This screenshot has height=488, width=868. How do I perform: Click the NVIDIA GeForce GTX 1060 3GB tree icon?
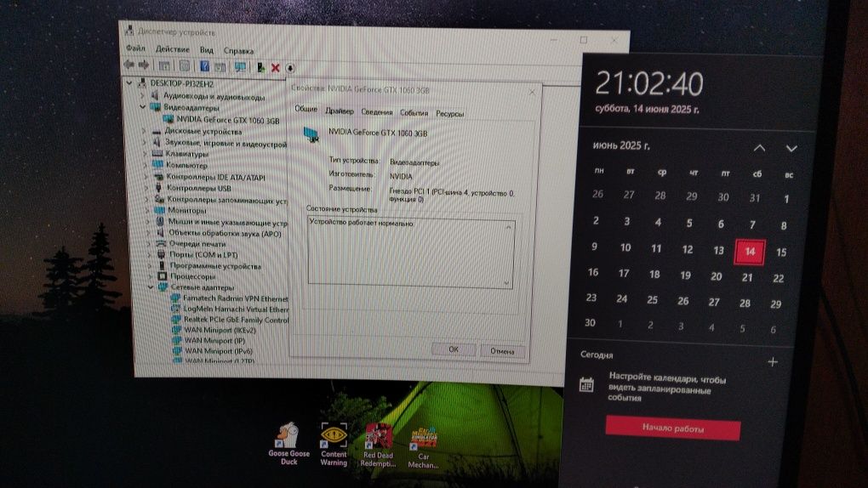tap(168, 119)
